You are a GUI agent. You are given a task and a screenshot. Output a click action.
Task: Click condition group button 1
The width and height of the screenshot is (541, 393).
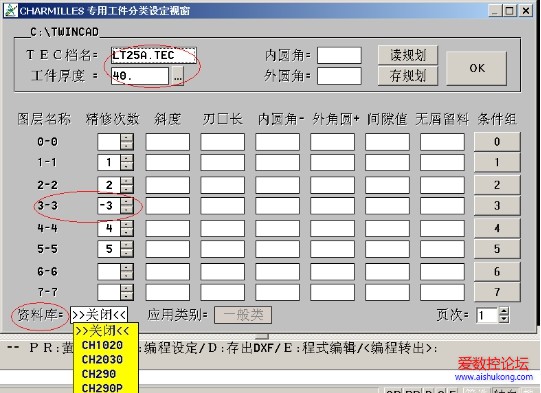(x=497, y=162)
